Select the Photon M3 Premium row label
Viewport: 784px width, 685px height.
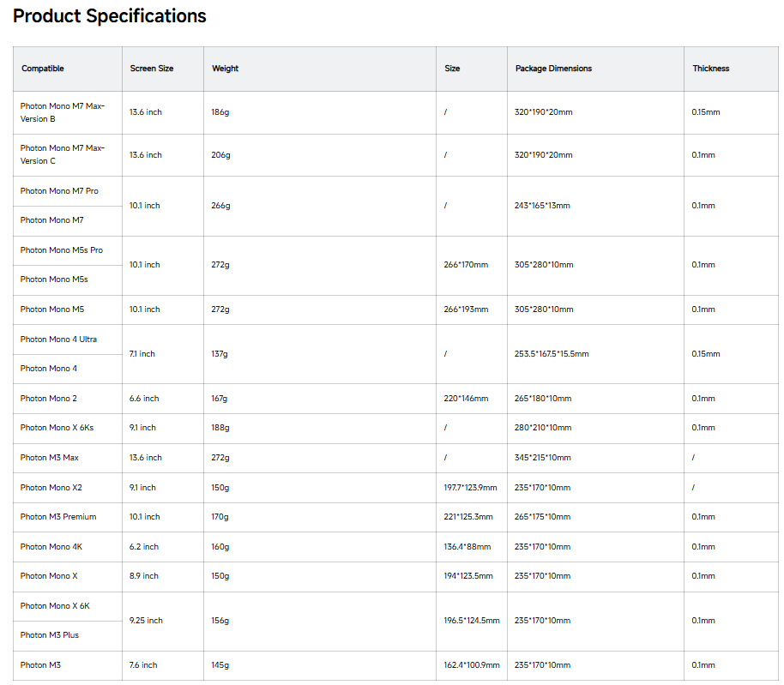point(58,517)
